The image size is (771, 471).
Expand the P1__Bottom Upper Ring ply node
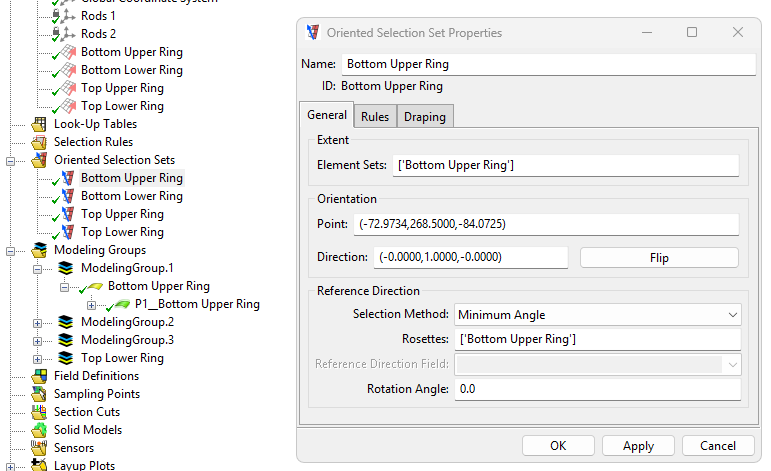pyautogui.click(x=92, y=304)
